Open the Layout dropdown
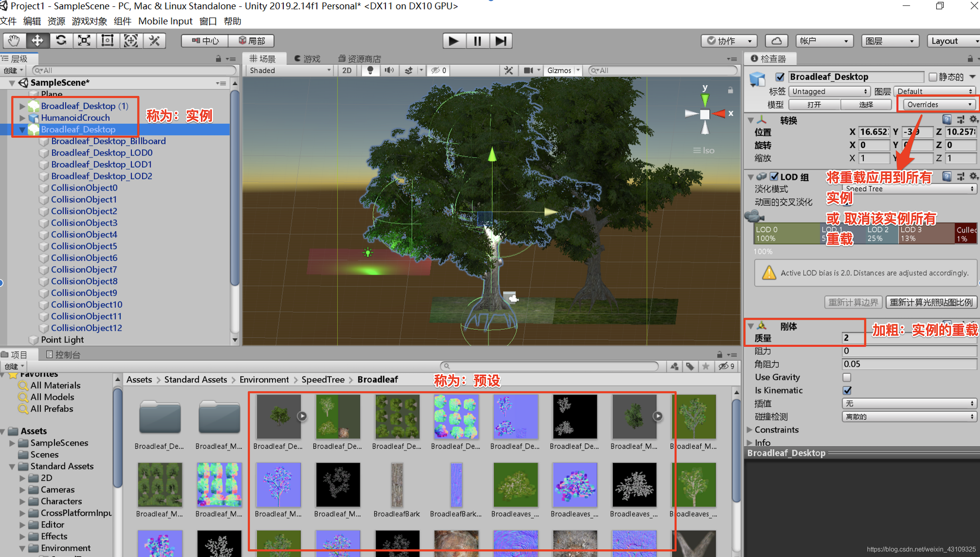The height and width of the screenshot is (557, 980). point(954,41)
